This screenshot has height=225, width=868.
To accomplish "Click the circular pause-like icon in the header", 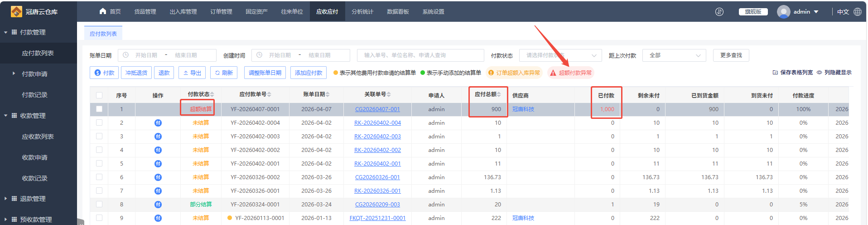I will click(x=719, y=12).
